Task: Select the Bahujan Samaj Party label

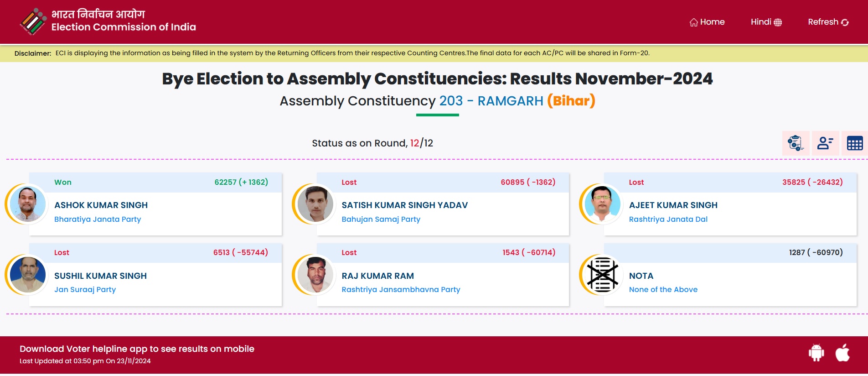Action: pyautogui.click(x=381, y=219)
